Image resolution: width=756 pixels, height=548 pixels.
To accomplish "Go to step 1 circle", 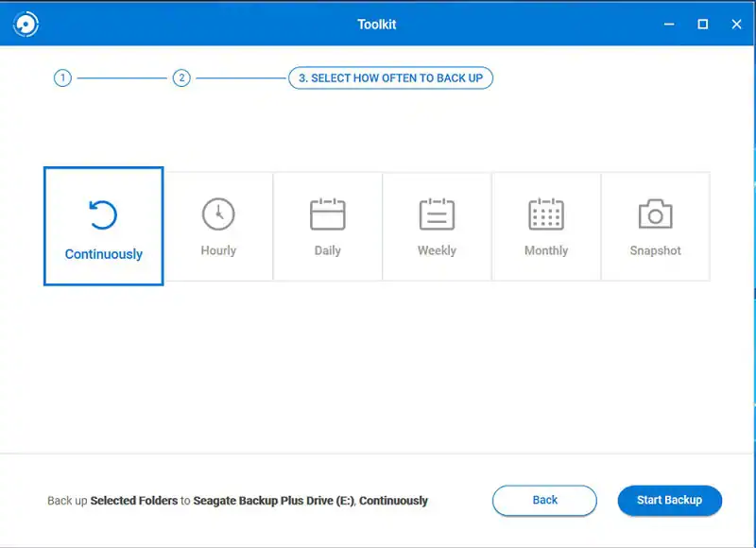I will 62,78.
